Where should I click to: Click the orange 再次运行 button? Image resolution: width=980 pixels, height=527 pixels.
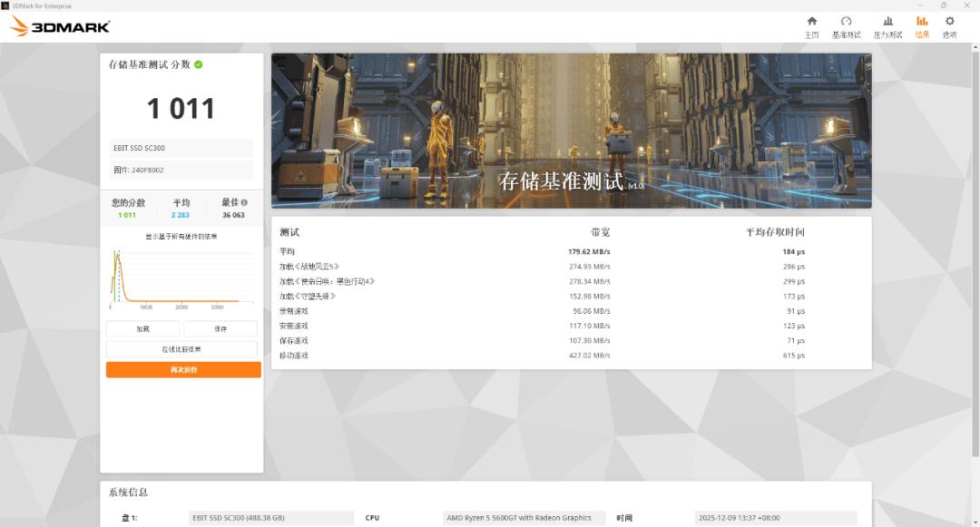point(181,369)
